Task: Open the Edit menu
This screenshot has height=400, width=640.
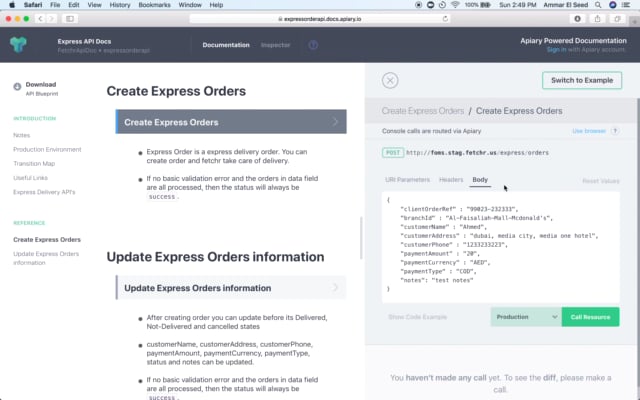Action: (x=74, y=5)
